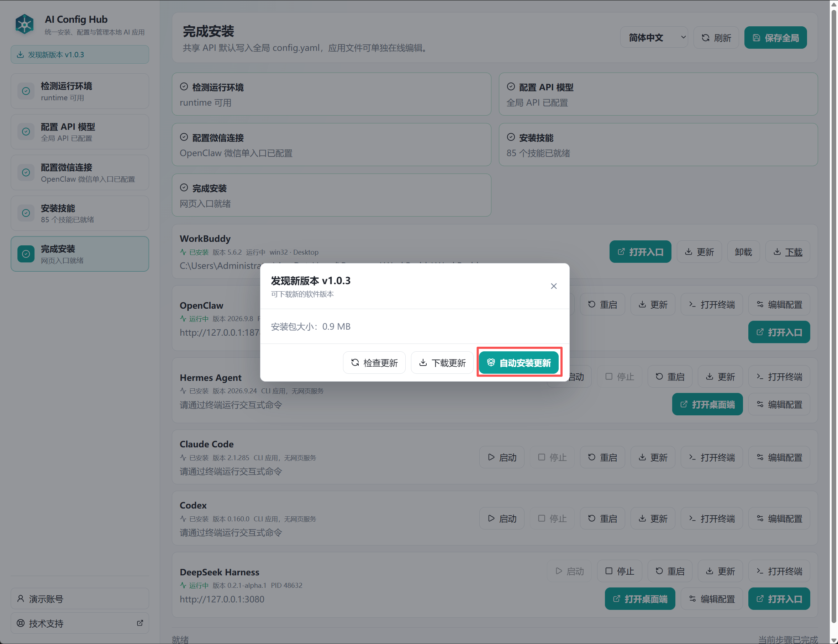838x644 pixels.
Task: Select the detect runtime environment sidebar step
Action: click(x=80, y=91)
